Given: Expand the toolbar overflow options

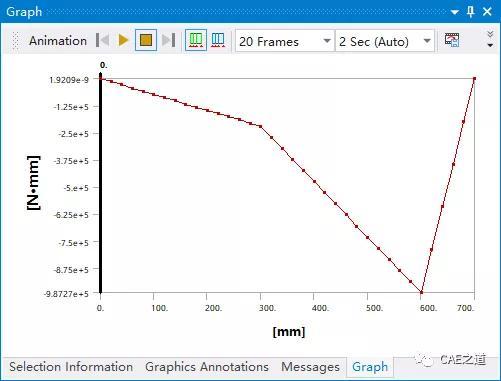Looking at the screenshot, I should coord(490,39).
